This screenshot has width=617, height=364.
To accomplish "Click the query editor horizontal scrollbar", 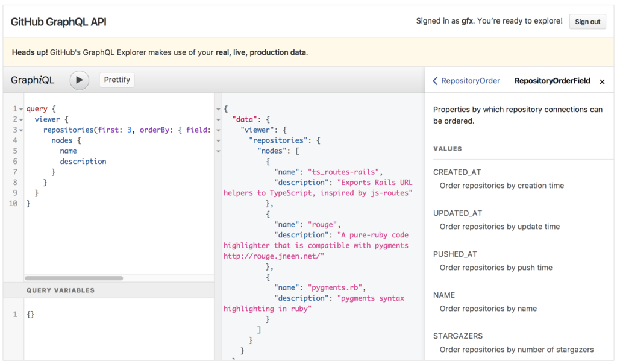I will pos(74,278).
